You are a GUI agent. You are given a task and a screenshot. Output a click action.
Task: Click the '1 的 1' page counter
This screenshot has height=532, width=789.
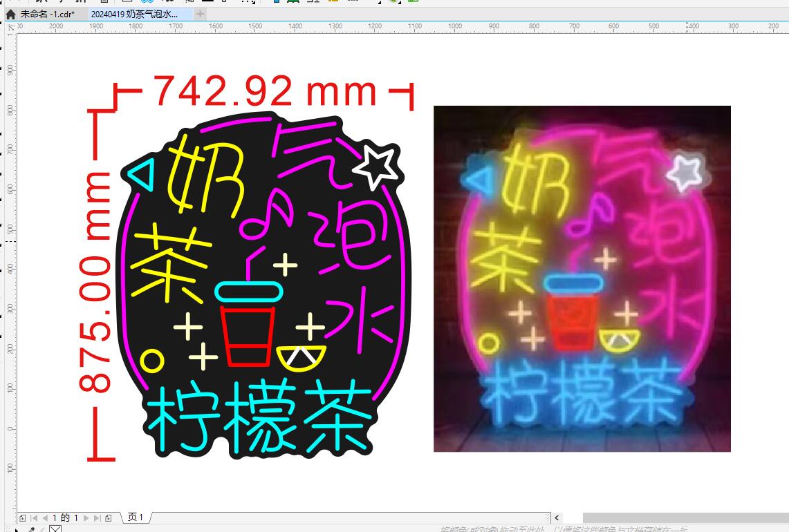pos(66,517)
